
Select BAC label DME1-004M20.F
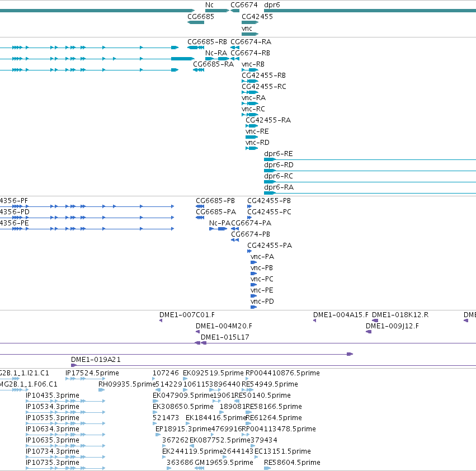pos(224,326)
